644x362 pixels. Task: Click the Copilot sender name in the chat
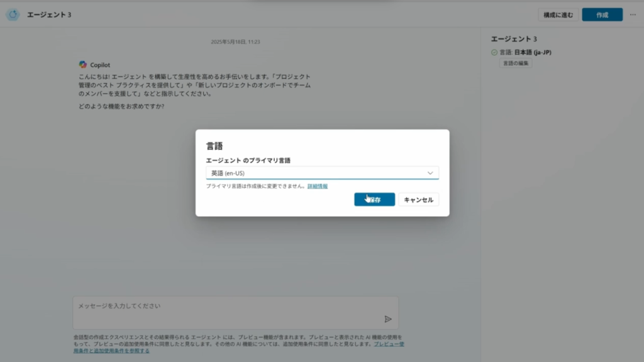[101, 65]
